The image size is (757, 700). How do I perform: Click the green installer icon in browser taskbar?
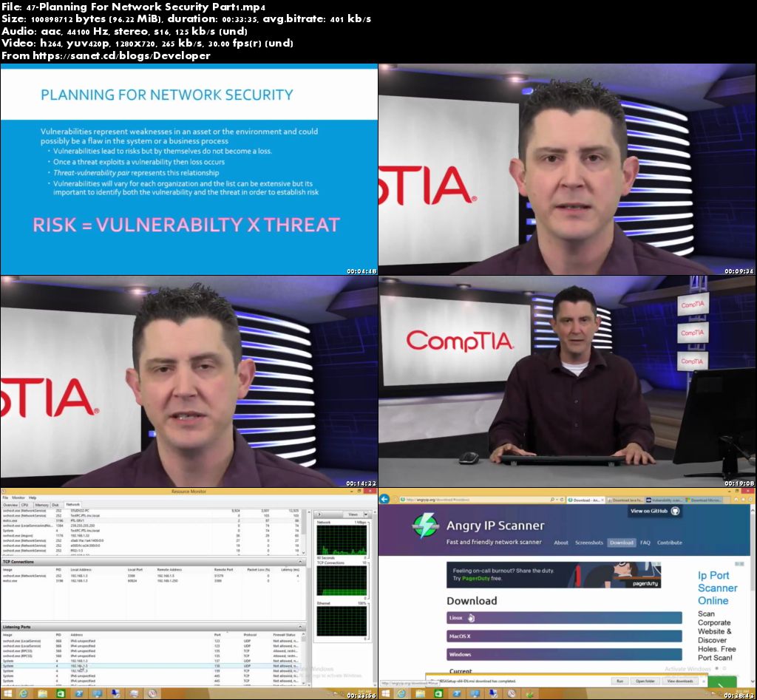pos(530,694)
